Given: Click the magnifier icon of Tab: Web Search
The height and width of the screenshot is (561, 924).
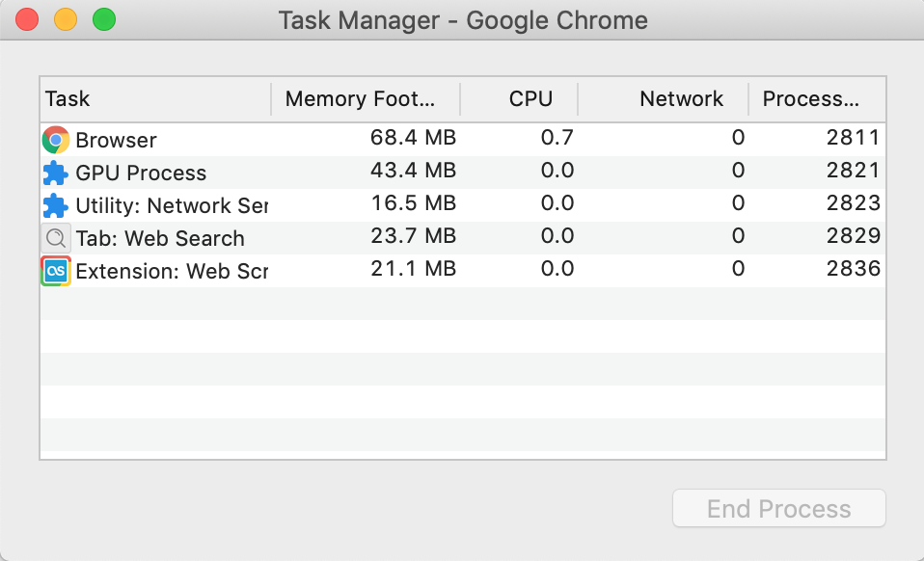Looking at the screenshot, I should 56,238.
